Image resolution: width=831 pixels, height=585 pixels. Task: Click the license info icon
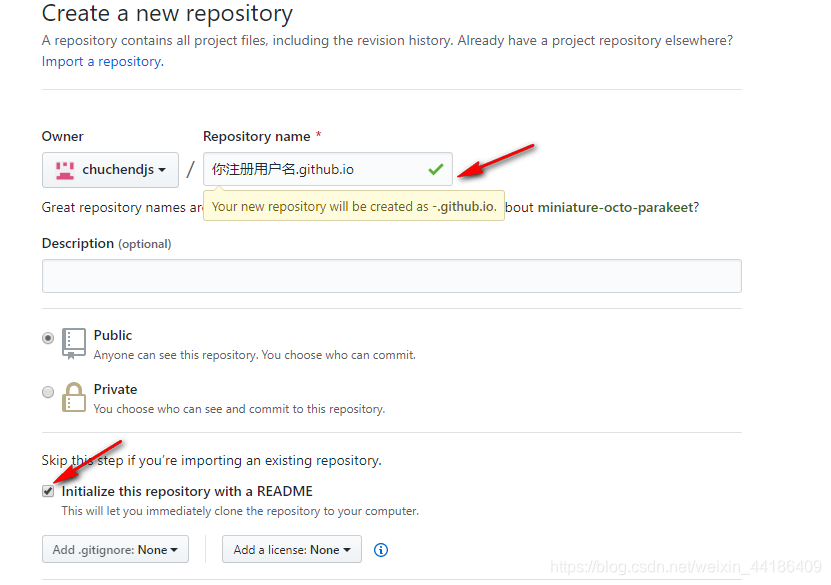pyautogui.click(x=381, y=550)
